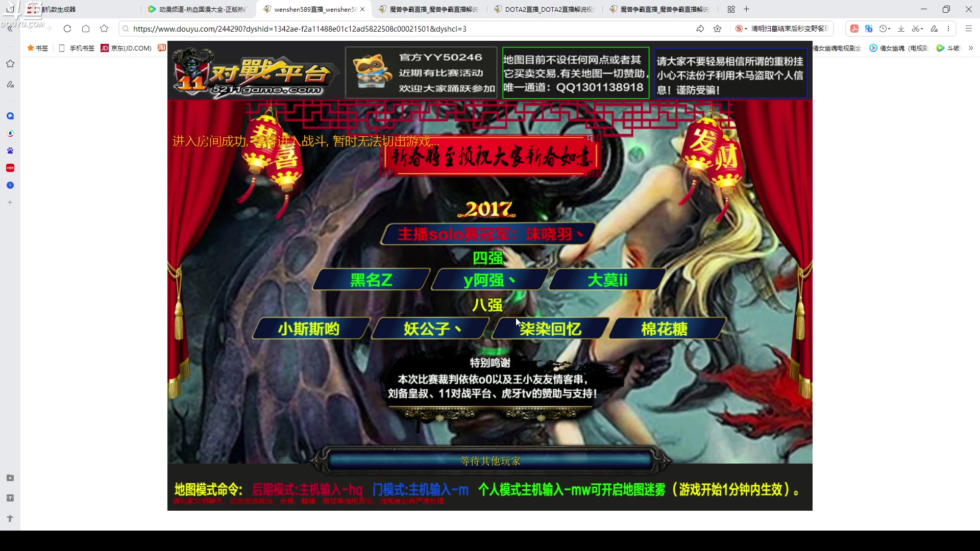Open the translate extension icon
The image size is (980, 551).
click(x=869, y=29)
